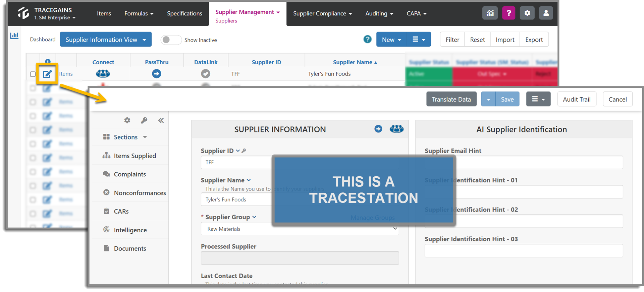
Task: Open the Supplier Compliance menu
Action: tap(322, 13)
